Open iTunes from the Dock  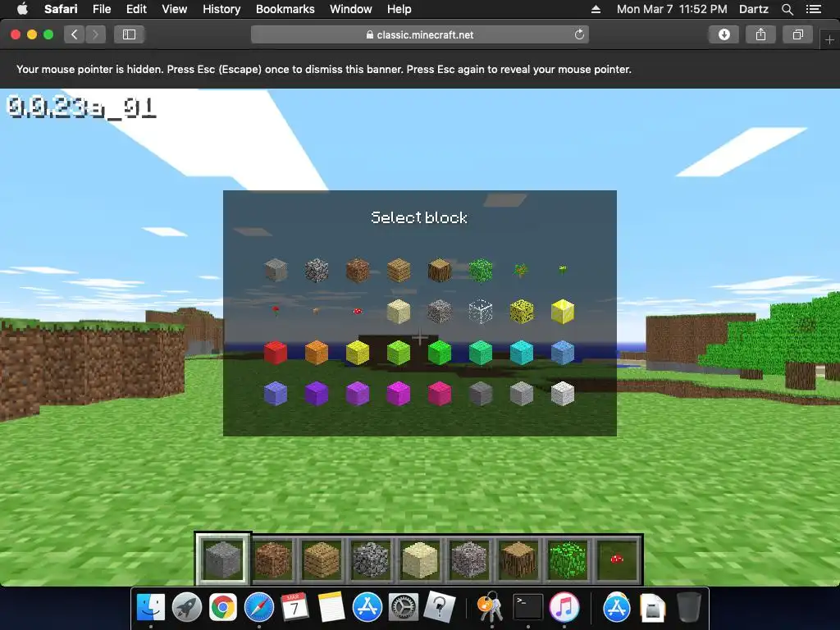(x=564, y=608)
